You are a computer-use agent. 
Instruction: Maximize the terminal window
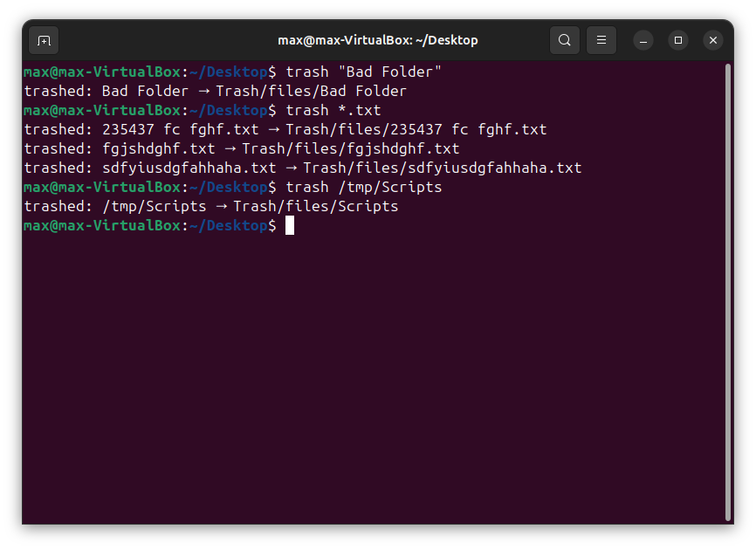(678, 40)
